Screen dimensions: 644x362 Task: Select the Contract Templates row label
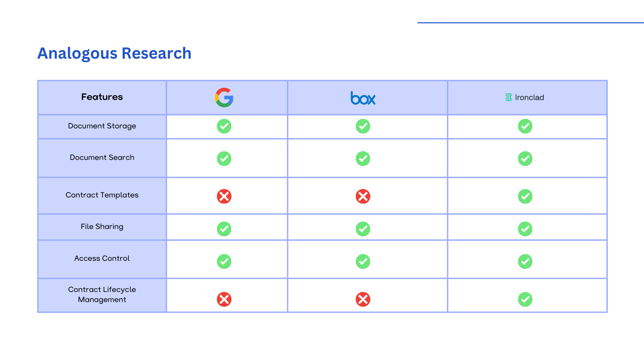tap(102, 195)
